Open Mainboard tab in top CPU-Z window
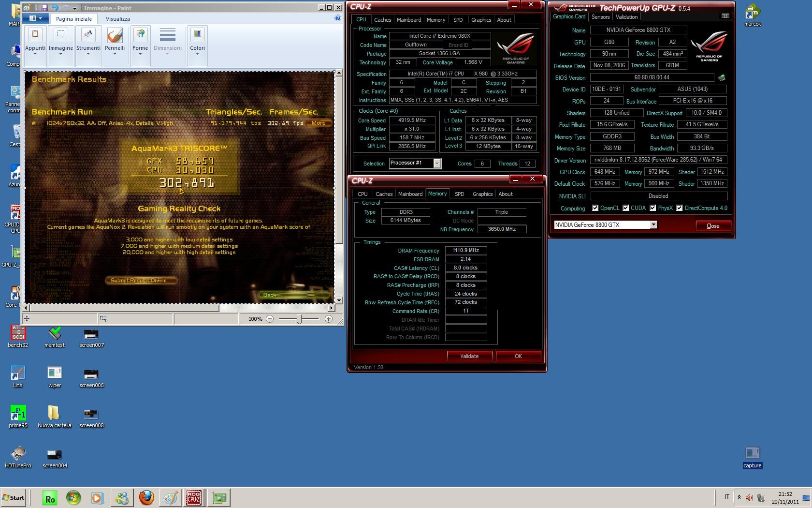 409,20
